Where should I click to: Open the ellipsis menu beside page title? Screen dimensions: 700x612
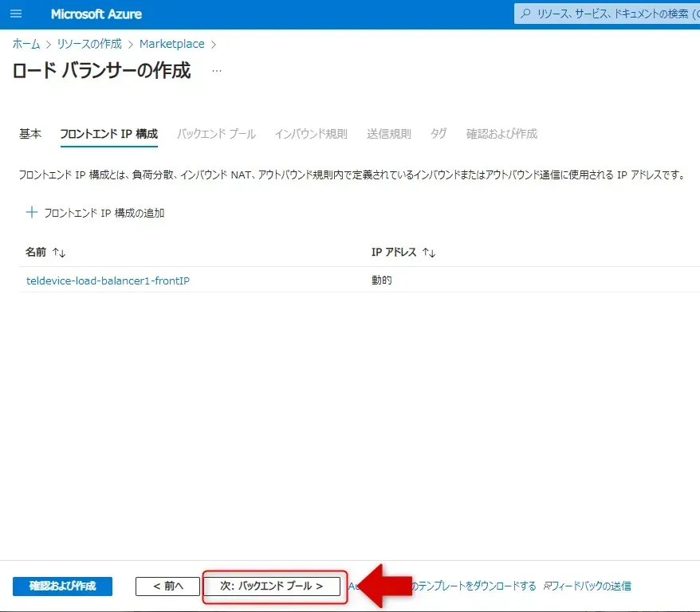(217, 71)
